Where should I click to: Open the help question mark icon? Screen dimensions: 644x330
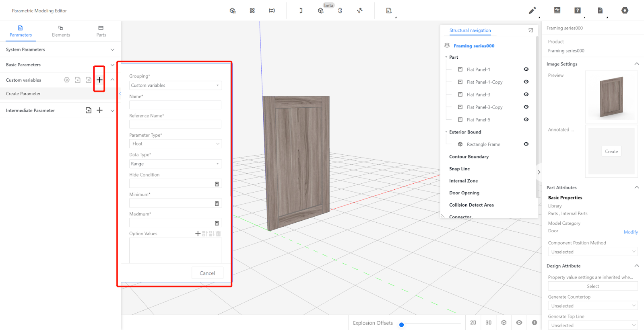point(578,10)
